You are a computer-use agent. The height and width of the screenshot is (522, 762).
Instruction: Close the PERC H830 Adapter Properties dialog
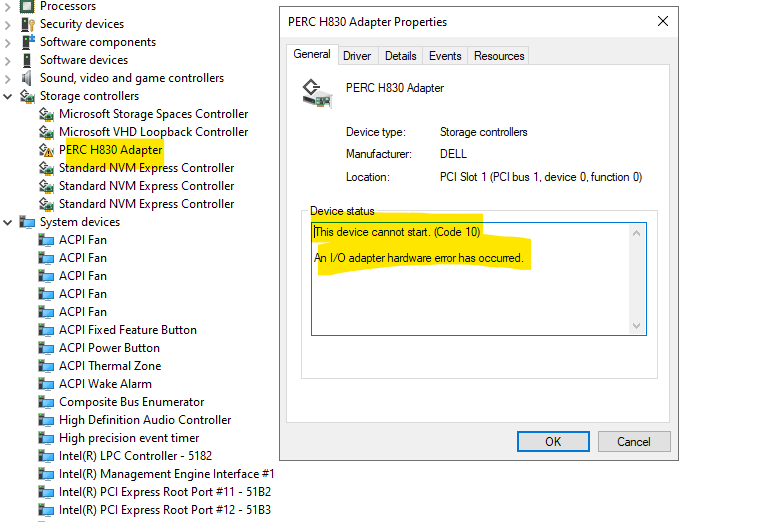coord(663,21)
